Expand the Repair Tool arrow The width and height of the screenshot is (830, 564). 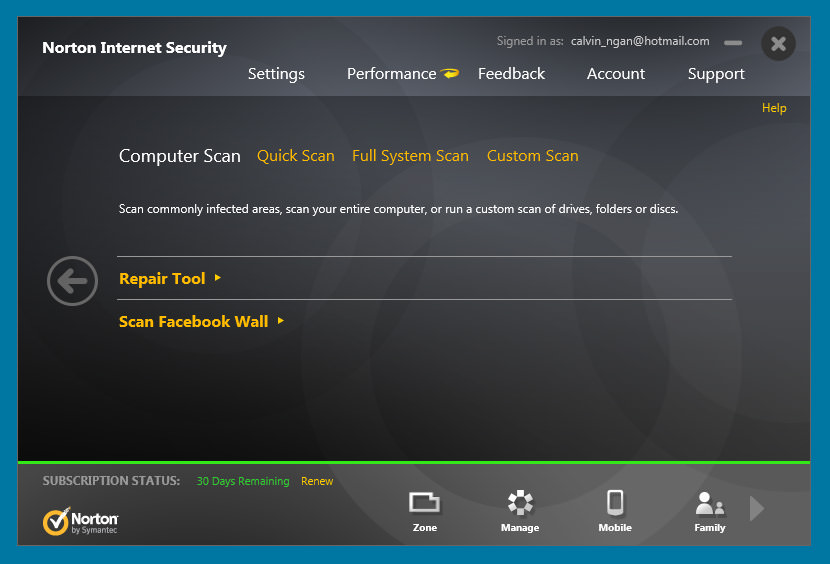coord(218,277)
